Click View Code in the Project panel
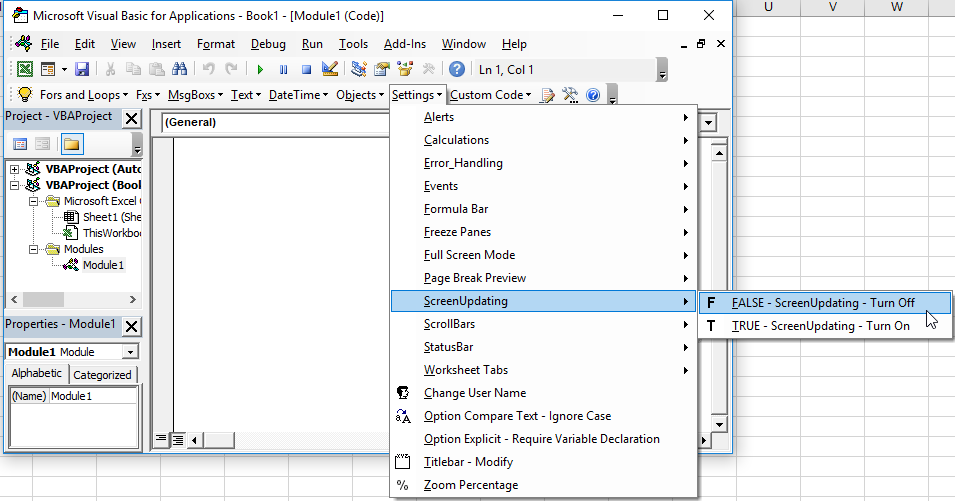The height and width of the screenshot is (501, 955). (x=20, y=144)
